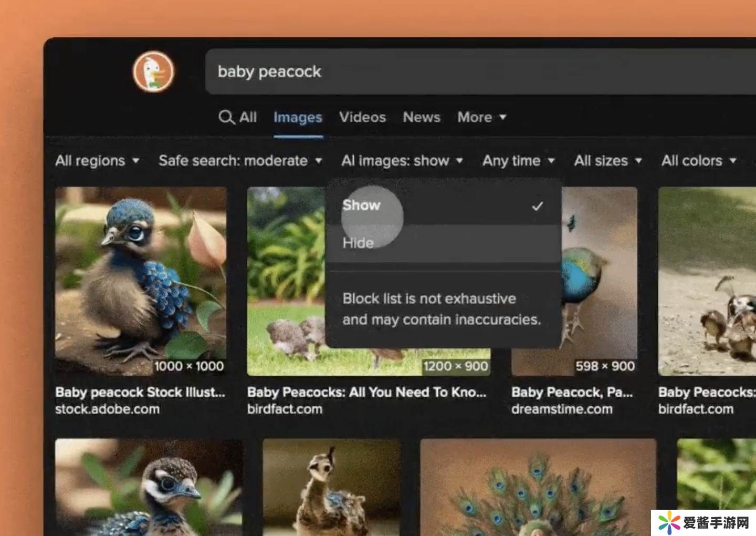Screen dimensions: 756x536
Task: Open the More tab menu
Action: pos(481,117)
